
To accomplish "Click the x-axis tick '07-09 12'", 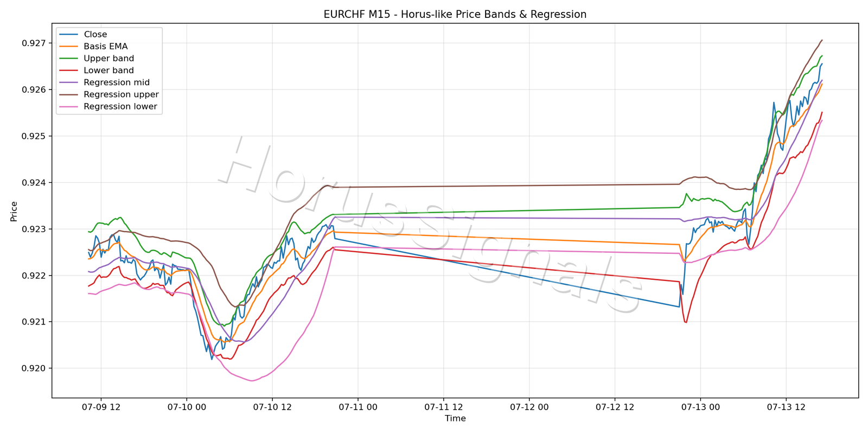I will click(101, 407).
